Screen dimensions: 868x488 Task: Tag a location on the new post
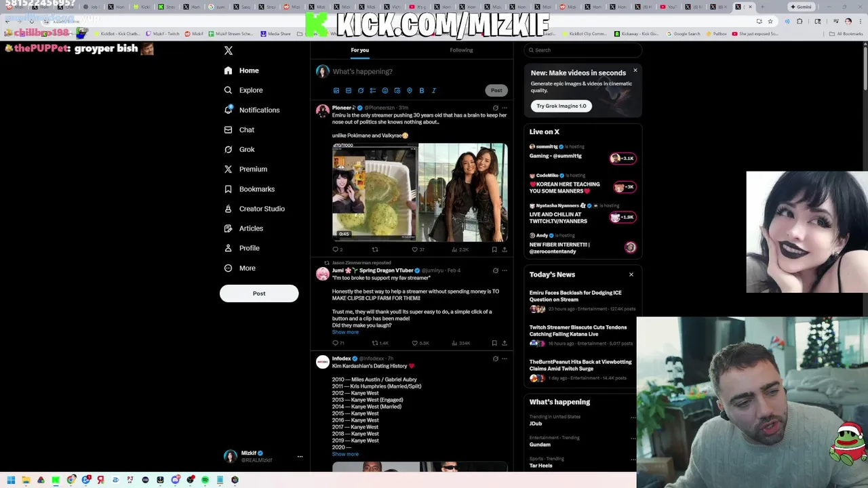(410, 90)
